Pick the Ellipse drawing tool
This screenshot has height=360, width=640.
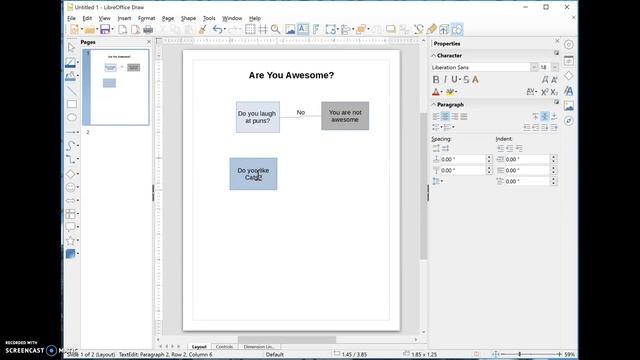point(71,118)
